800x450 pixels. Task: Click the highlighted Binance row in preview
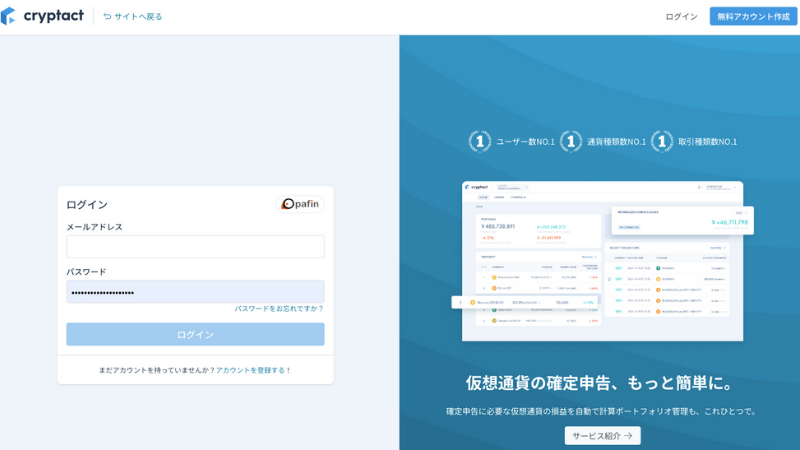(525, 301)
